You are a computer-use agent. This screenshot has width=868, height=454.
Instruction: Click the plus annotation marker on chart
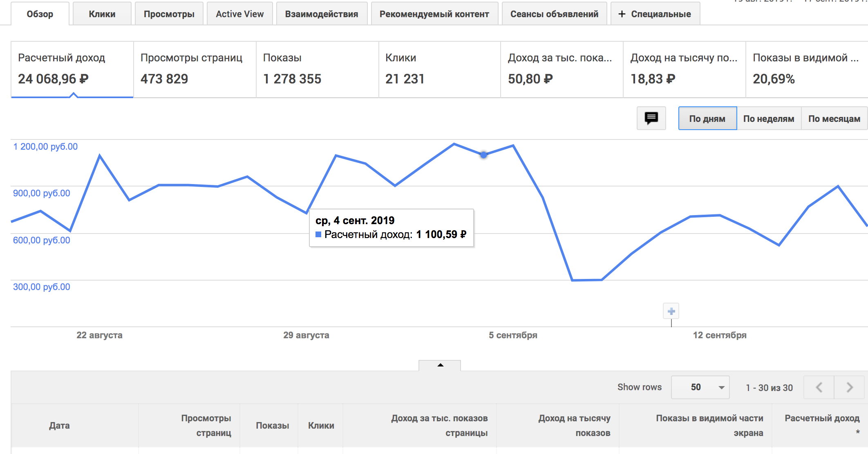click(671, 312)
